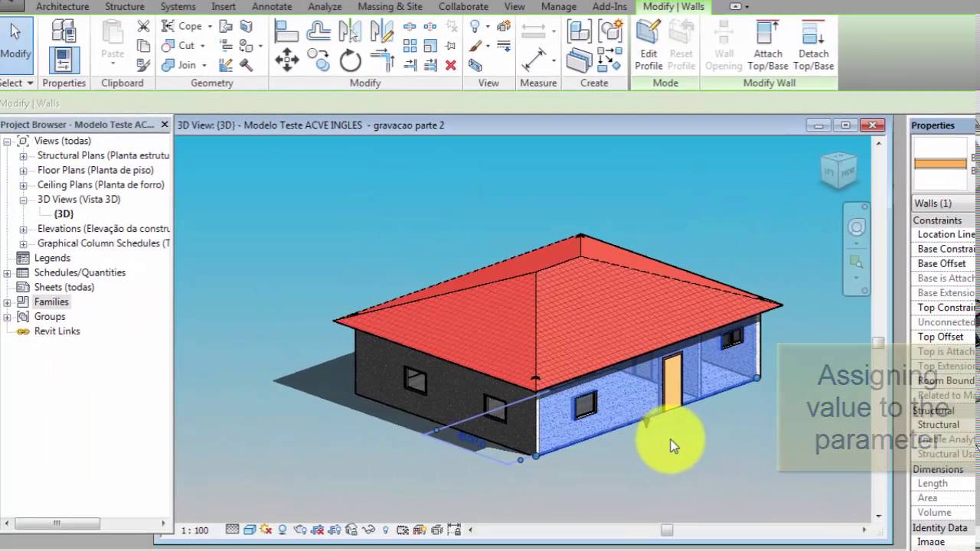Click the Create Assembly icon

(580, 31)
